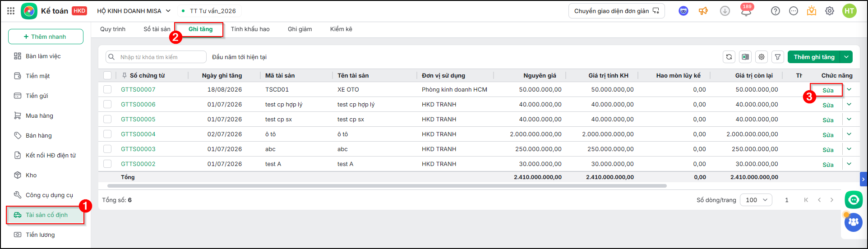Image resolution: width=868 pixels, height=249 pixels.
Task: Go to next page arrow
Action: [x=832, y=200]
